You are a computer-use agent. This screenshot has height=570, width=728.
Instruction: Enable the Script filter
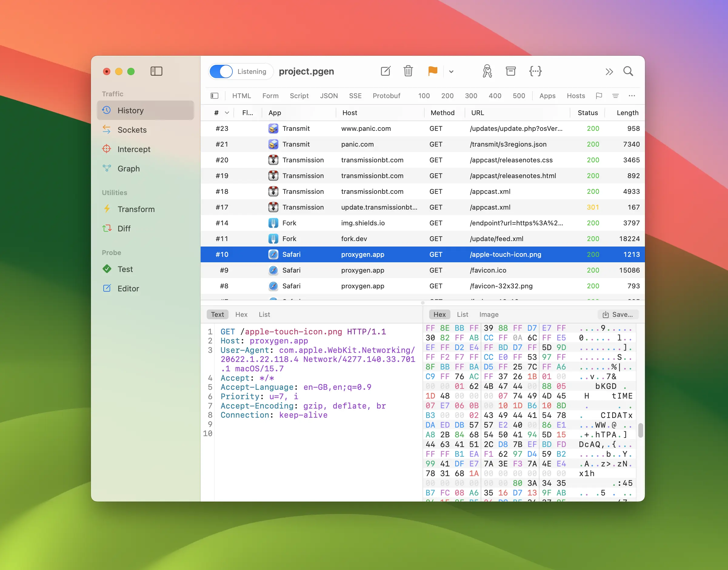pos(299,96)
